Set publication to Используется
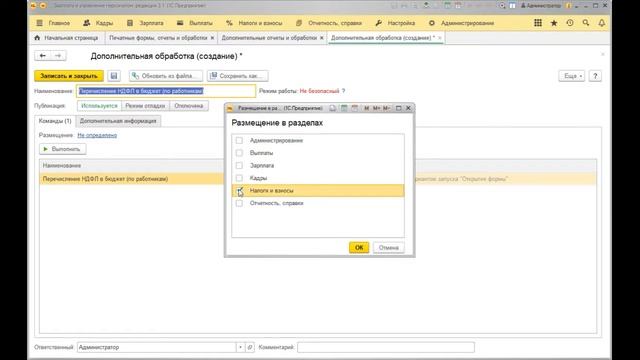The image size is (640, 360). (x=99, y=106)
